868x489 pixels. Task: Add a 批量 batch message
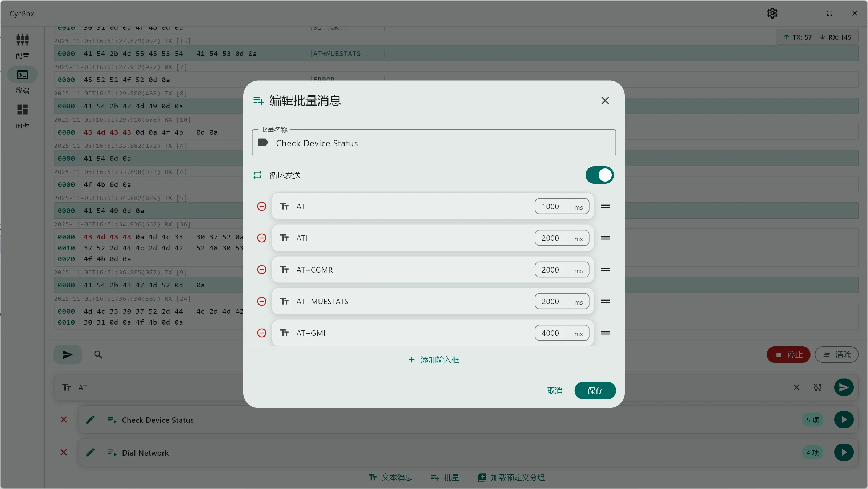[445, 477]
